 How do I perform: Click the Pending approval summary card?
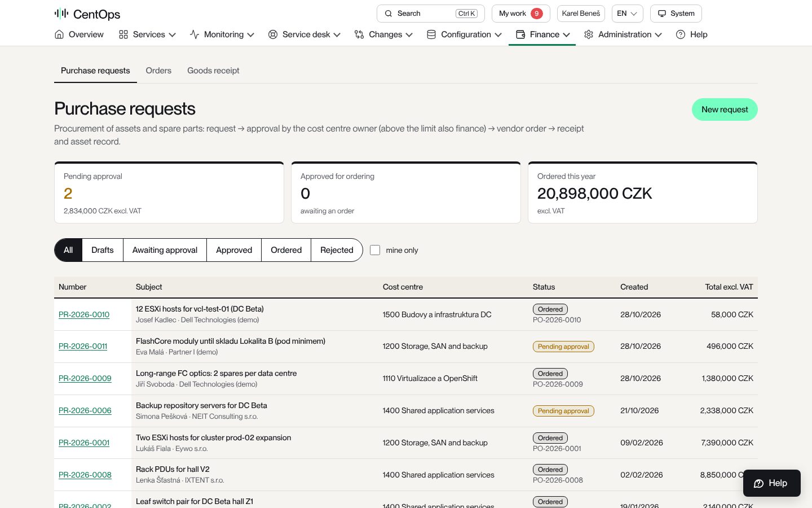click(169, 192)
